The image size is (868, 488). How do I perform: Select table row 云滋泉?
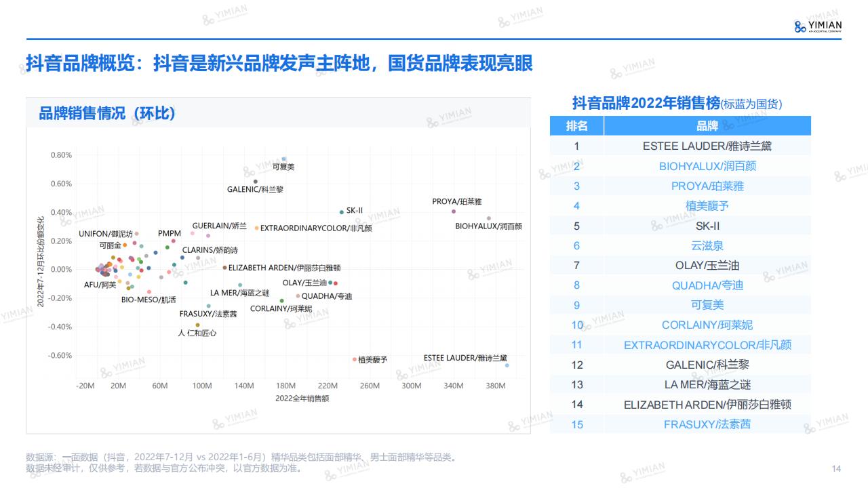pos(680,245)
